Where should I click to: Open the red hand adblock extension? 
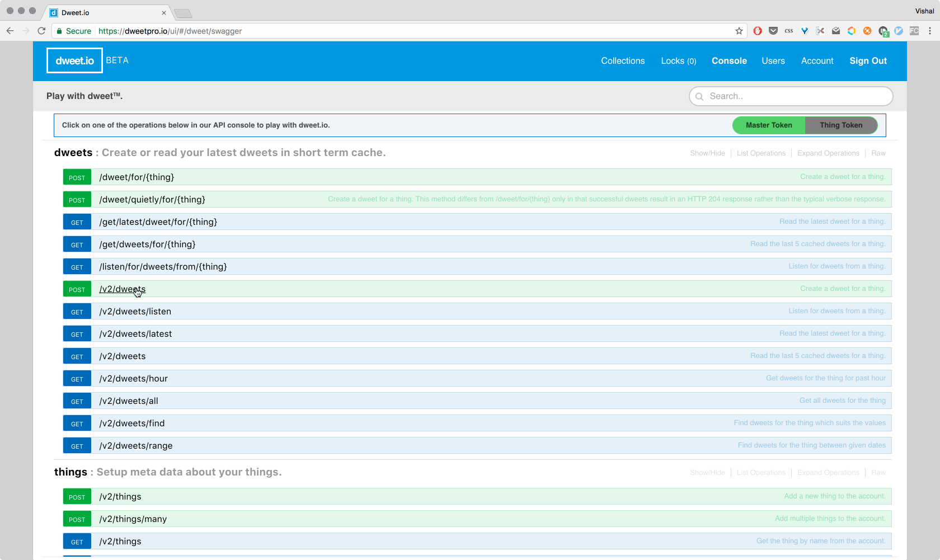(758, 31)
